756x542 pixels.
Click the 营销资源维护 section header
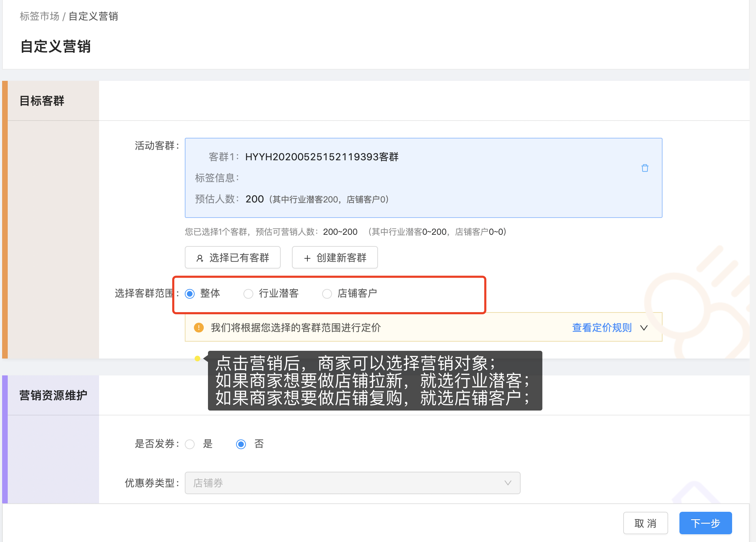coord(53,395)
